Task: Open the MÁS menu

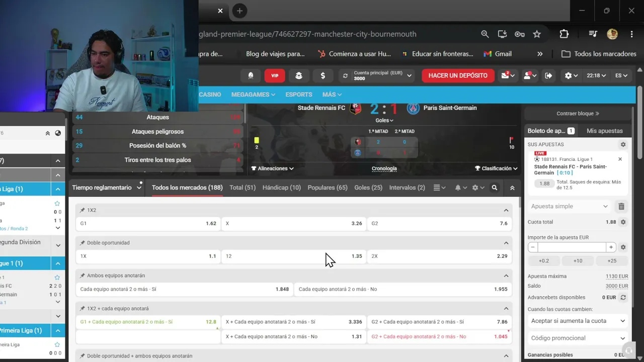Action: pyautogui.click(x=332, y=95)
